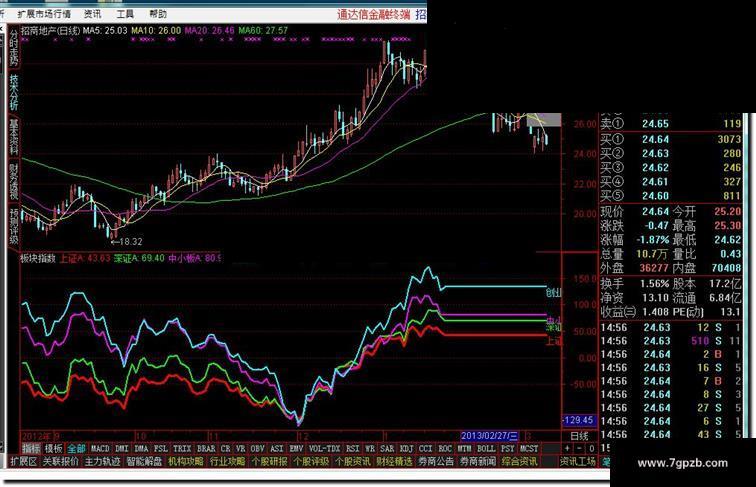Click the 2013/02/27 date marker
The width and height of the screenshot is (756, 487).
(x=490, y=436)
